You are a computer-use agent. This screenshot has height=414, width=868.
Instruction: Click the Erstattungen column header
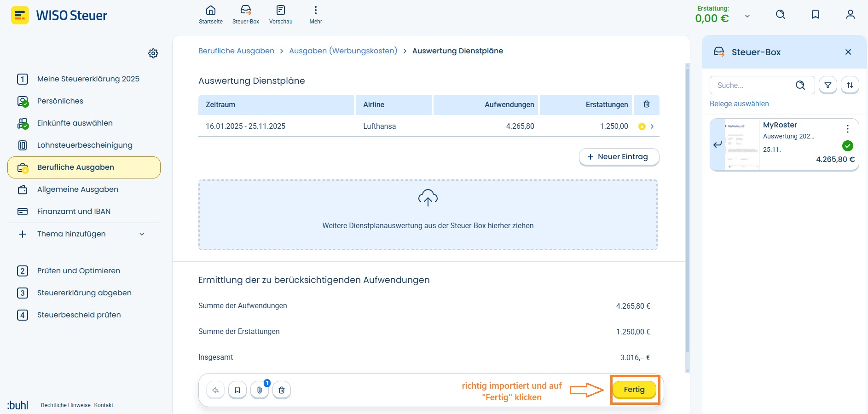click(x=586, y=105)
